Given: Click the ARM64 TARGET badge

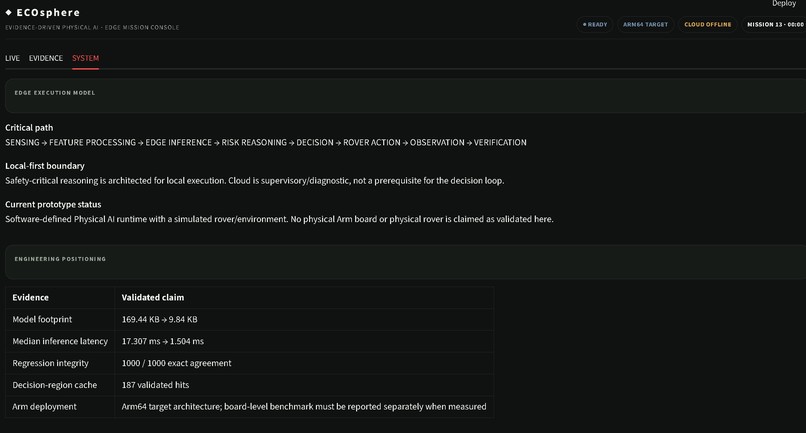Looking at the screenshot, I should coord(646,24).
